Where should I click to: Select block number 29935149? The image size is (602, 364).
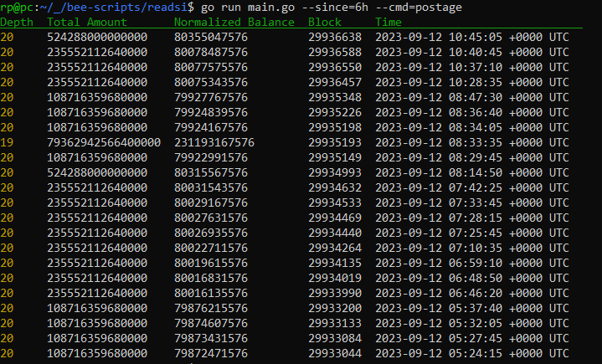[x=335, y=157]
